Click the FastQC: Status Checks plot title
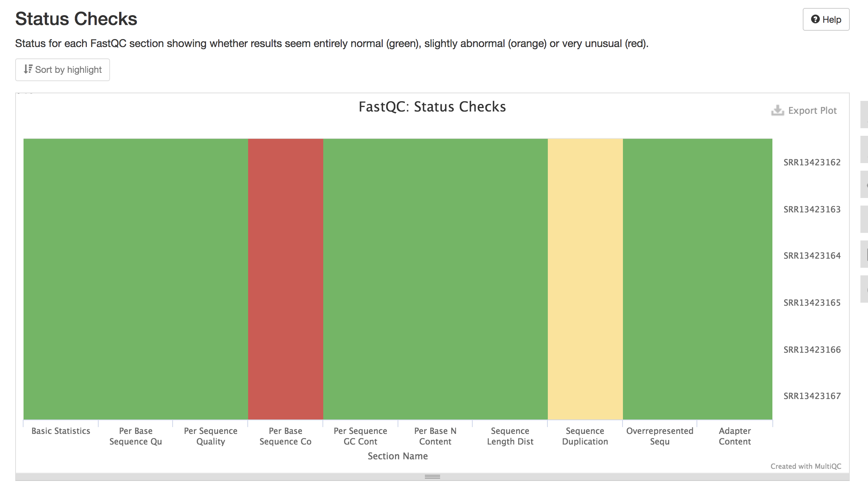 (x=432, y=107)
